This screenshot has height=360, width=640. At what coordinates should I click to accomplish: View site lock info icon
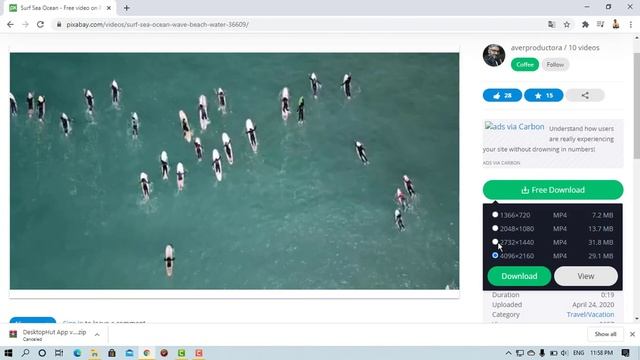click(59, 24)
